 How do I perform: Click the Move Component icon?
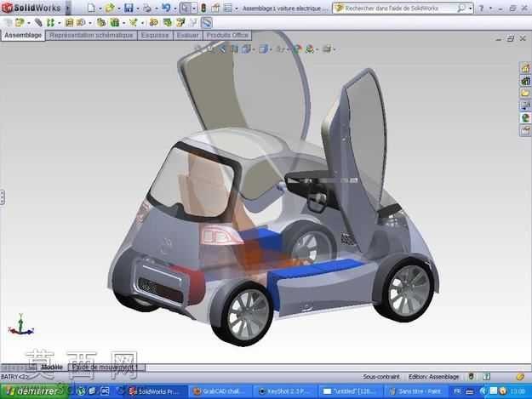point(81,23)
